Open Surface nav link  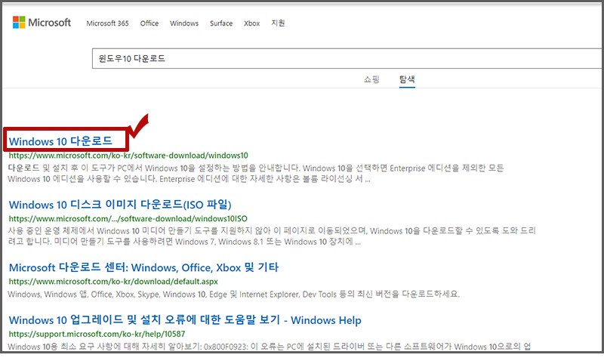point(221,23)
